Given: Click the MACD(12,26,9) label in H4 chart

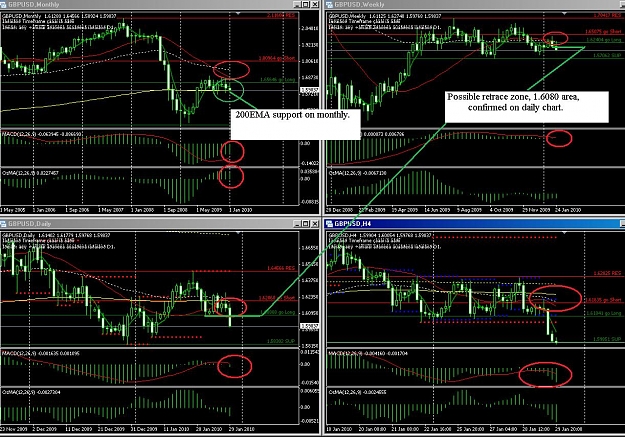Looking at the screenshot, I should tap(367, 354).
